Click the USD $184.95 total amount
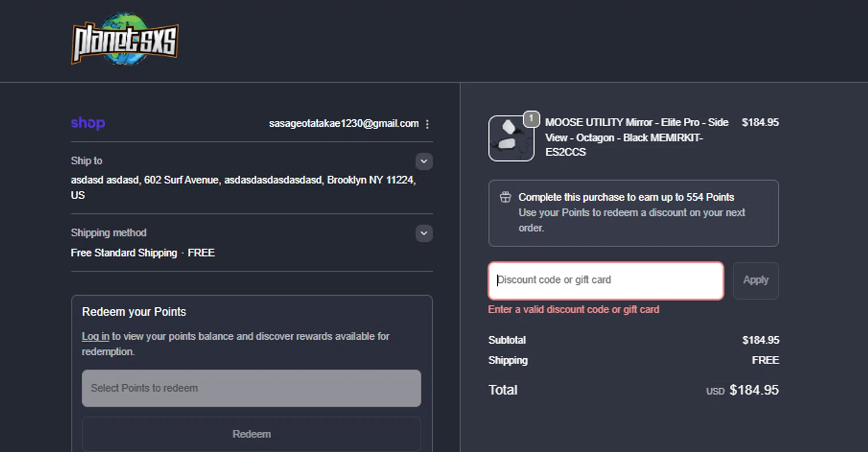Screen dimensions: 868x452 pyautogui.click(x=742, y=390)
